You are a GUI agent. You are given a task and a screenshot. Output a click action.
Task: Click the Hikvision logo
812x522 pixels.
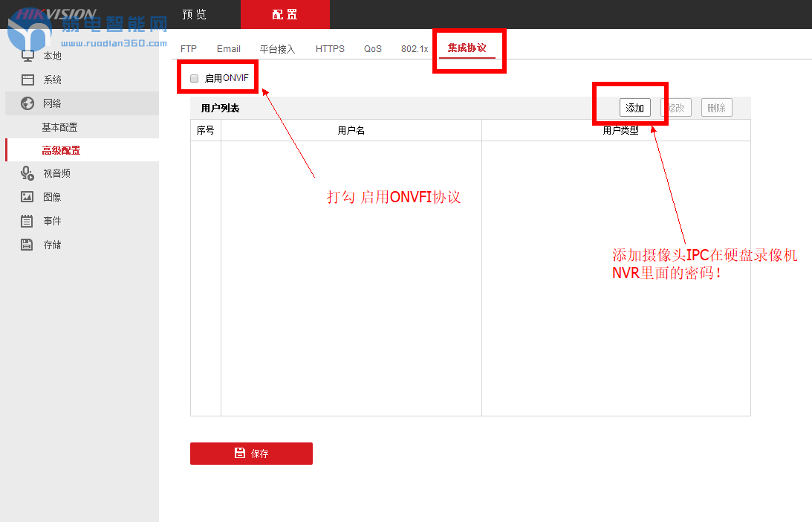56,14
